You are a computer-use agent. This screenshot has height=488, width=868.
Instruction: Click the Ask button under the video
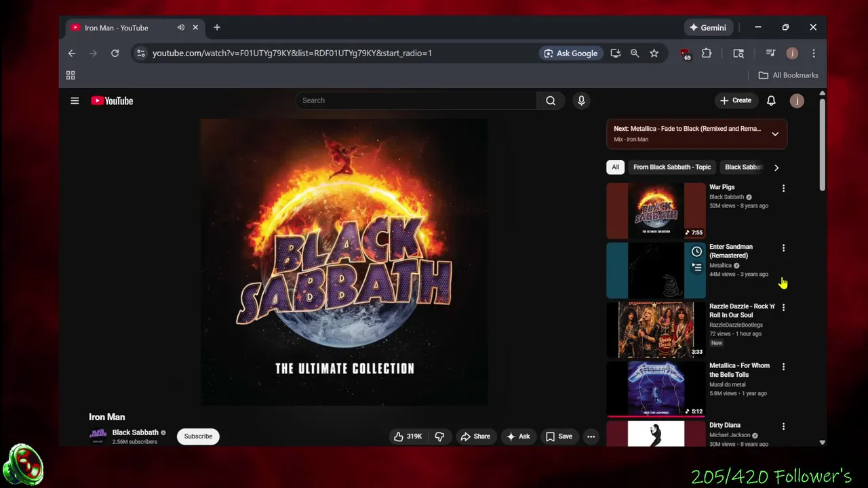click(517, 436)
